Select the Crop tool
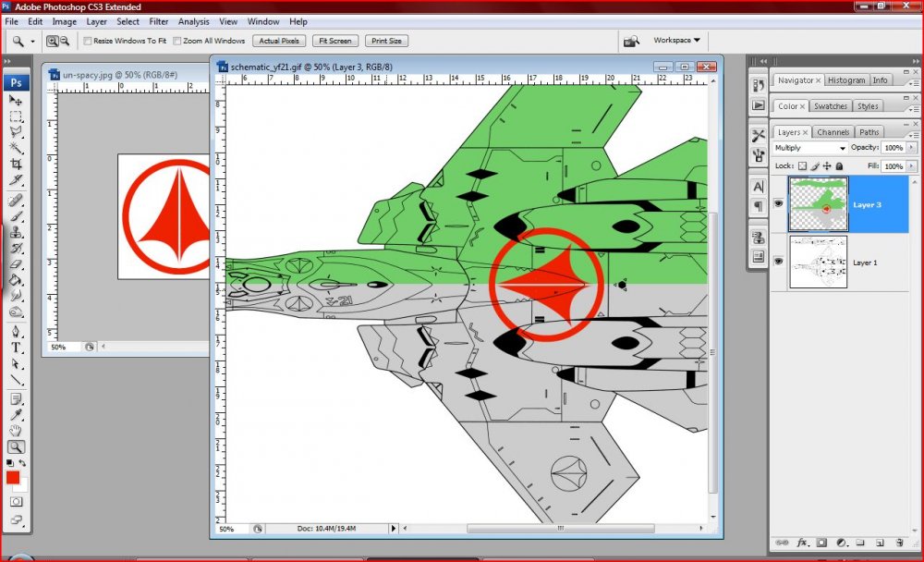924x562 pixels. [16, 164]
